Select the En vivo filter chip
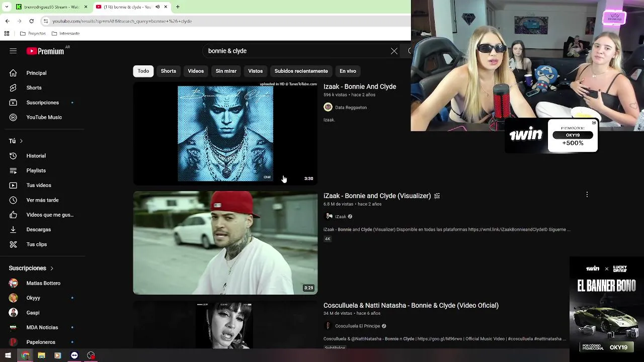This screenshot has width=644, height=362. (348, 71)
